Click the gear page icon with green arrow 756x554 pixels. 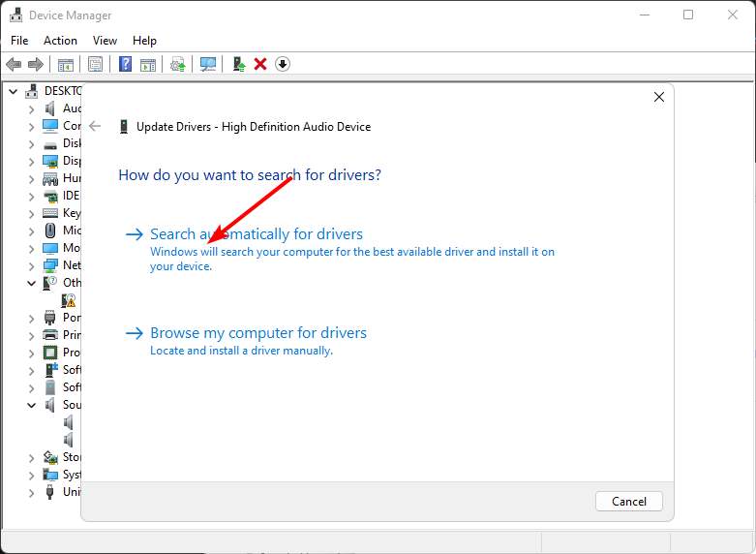click(178, 64)
